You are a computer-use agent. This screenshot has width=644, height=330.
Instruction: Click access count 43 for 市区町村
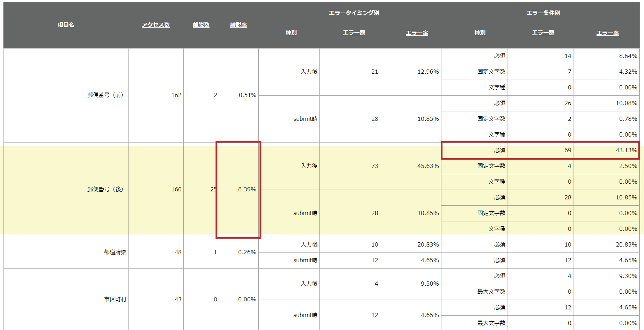(x=178, y=299)
